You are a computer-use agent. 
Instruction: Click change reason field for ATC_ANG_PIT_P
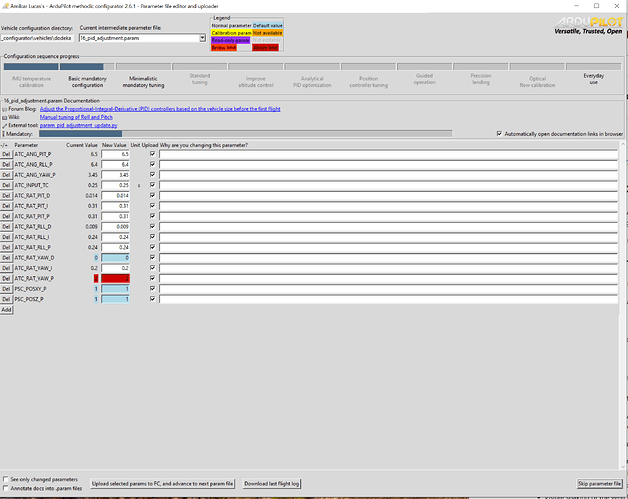388,154
